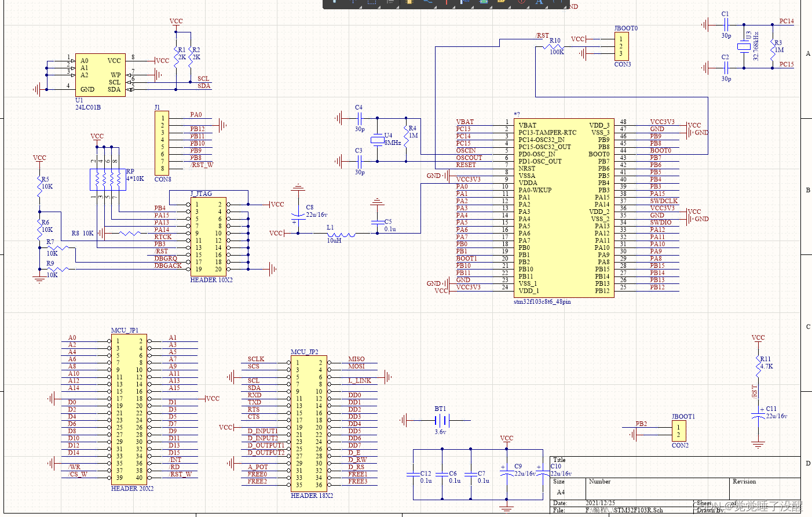
Task: Select the JBOOT0 CON3 connector
Action: click(621, 46)
